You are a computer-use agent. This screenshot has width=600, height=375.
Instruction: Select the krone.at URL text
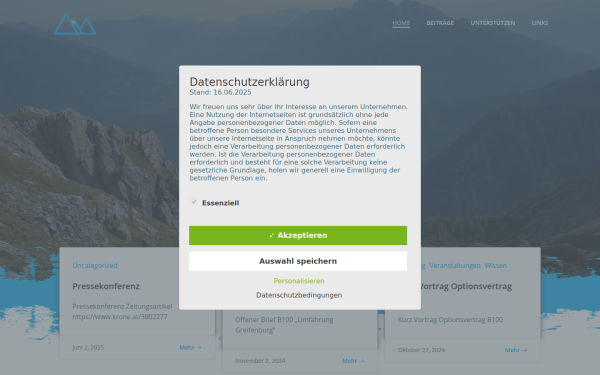point(120,317)
